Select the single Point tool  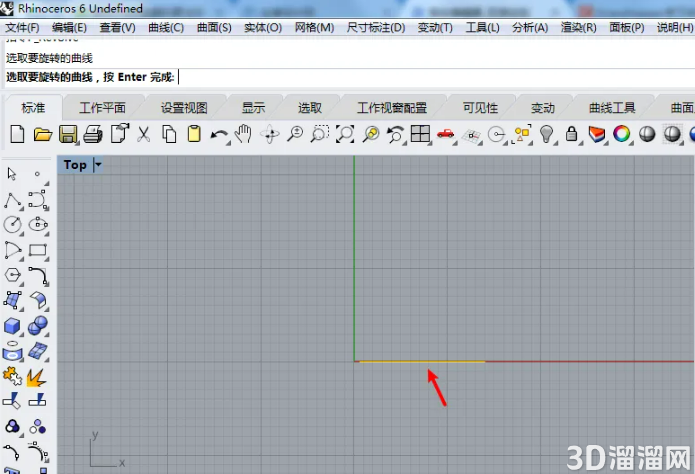pos(37,174)
